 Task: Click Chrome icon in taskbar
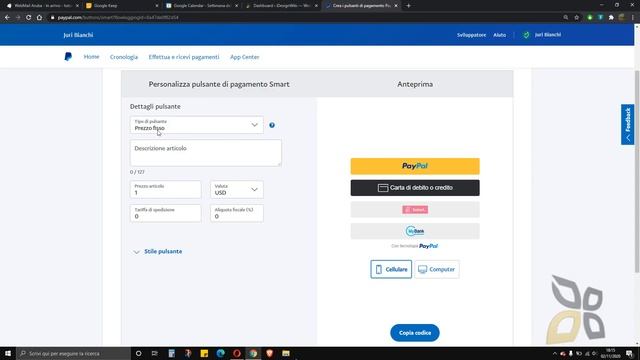pos(253,353)
